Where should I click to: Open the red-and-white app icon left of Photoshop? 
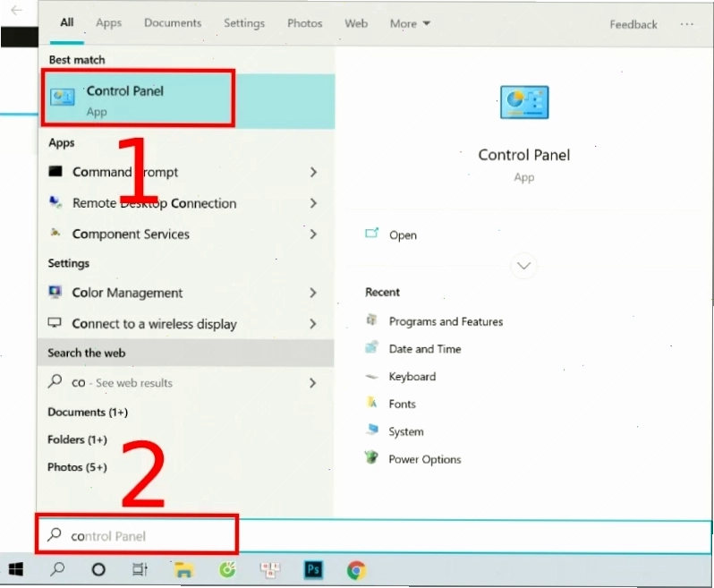[x=270, y=570]
